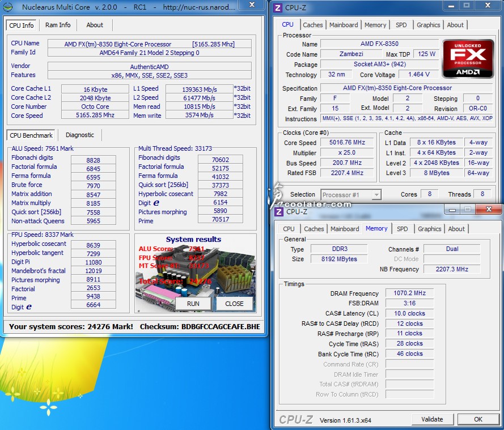
Task: Minimize the CPU-Z processor window
Action: (451, 6)
